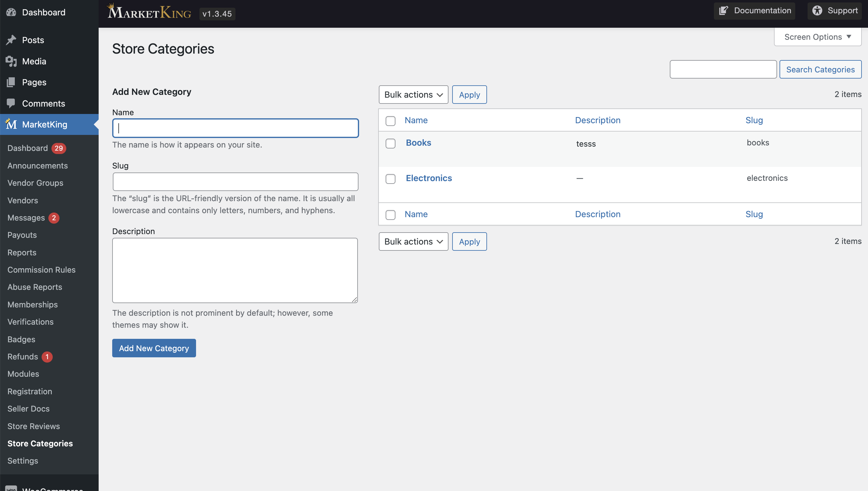
Task: Click into the Description textarea
Action: (235, 270)
